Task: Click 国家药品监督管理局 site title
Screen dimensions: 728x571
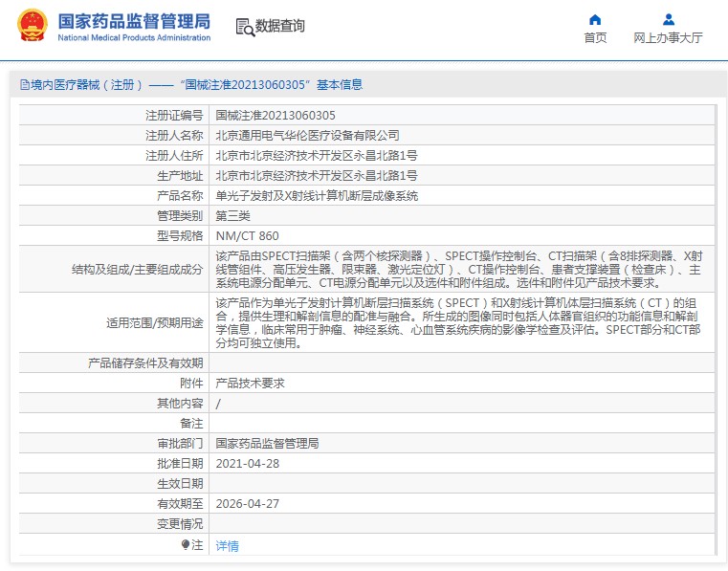Action: [x=134, y=21]
